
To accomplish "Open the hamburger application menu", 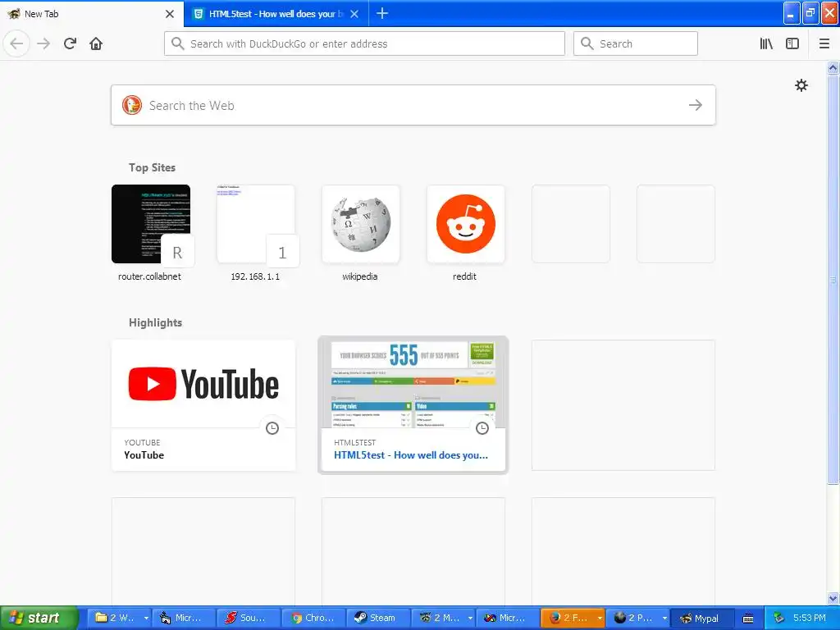I will [x=824, y=43].
